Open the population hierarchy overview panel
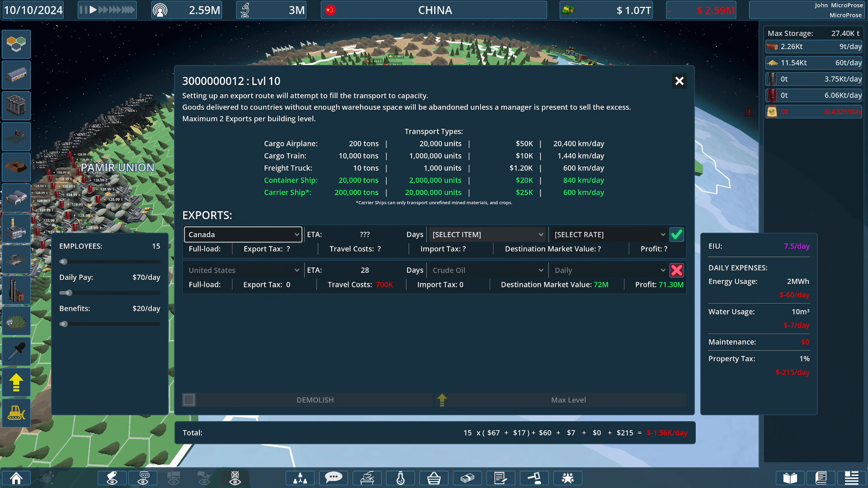Viewport: 868px width, 488px height. tap(300, 478)
